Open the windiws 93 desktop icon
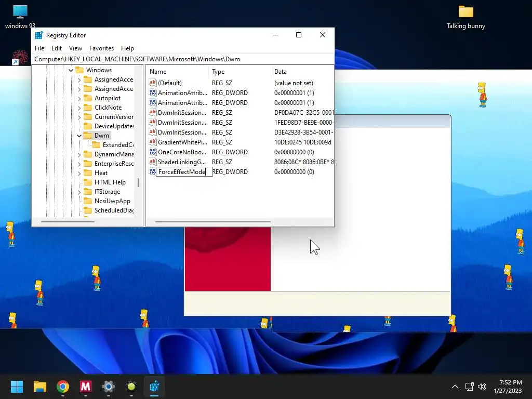 (20, 17)
